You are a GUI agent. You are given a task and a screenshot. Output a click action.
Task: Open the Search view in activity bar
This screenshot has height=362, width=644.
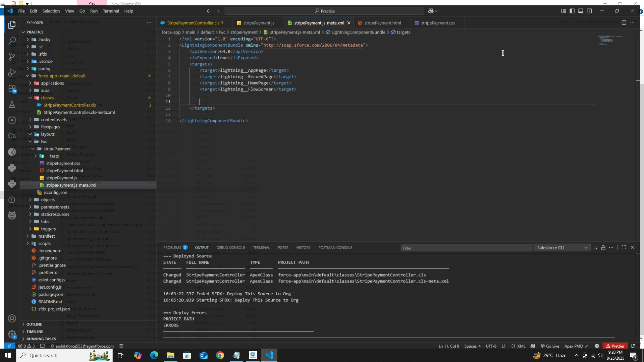(x=12, y=41)
